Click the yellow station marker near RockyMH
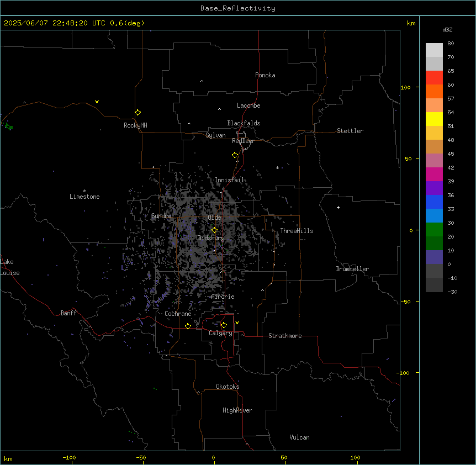Screen dimensions: 476x465 pyautogui.click(x=137, y=113)
